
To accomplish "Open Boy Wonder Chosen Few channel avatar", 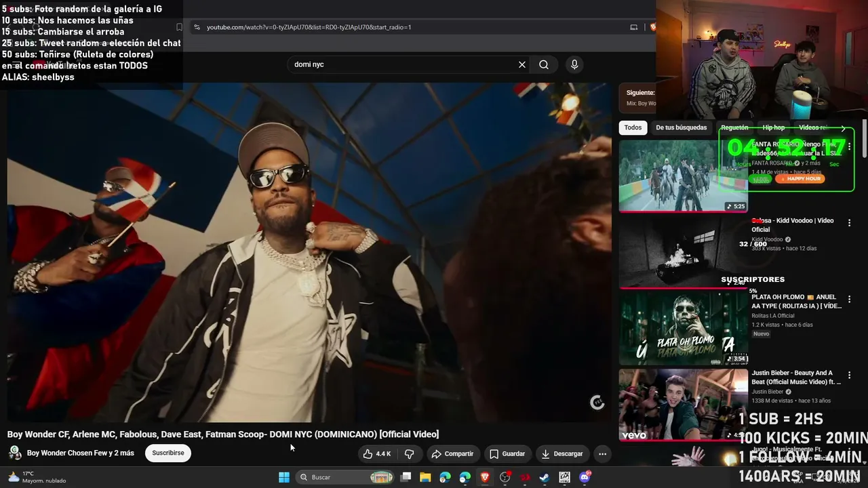I will tap(14, 453).
